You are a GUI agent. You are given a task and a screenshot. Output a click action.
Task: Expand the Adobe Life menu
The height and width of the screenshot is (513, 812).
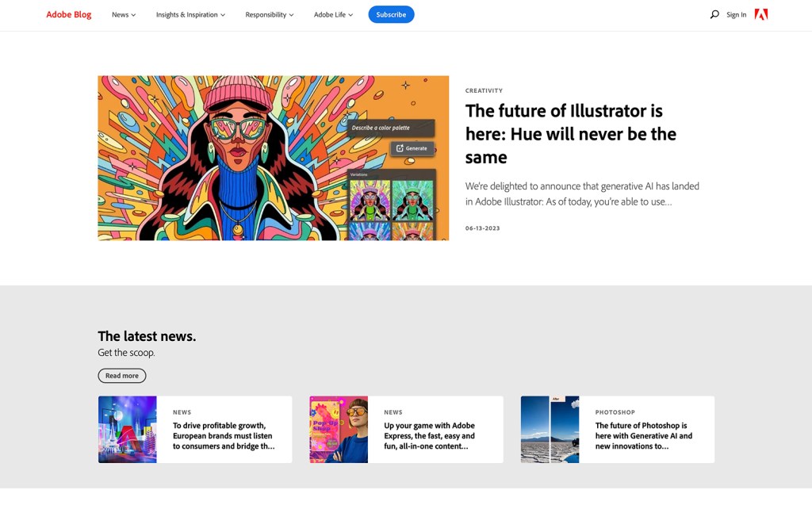pos(333,14)
